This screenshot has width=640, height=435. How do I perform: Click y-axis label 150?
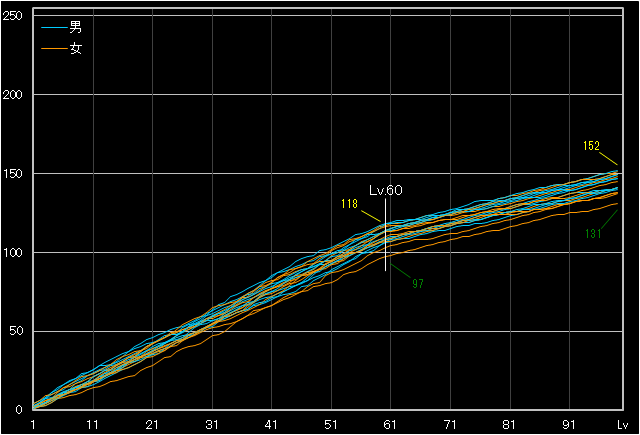12,173
